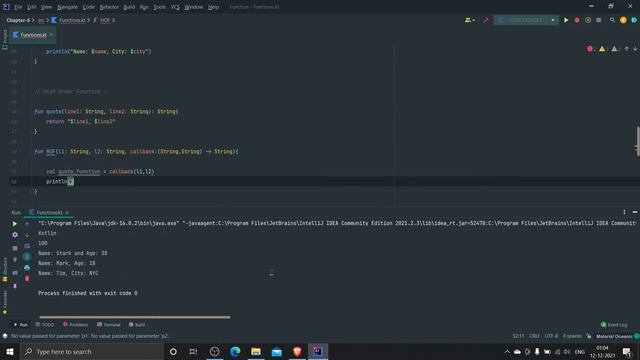Open File Explorer from taskbar
Image resolution: width=640 pixels, height=360 pixels.
click(x=256, y=351)
